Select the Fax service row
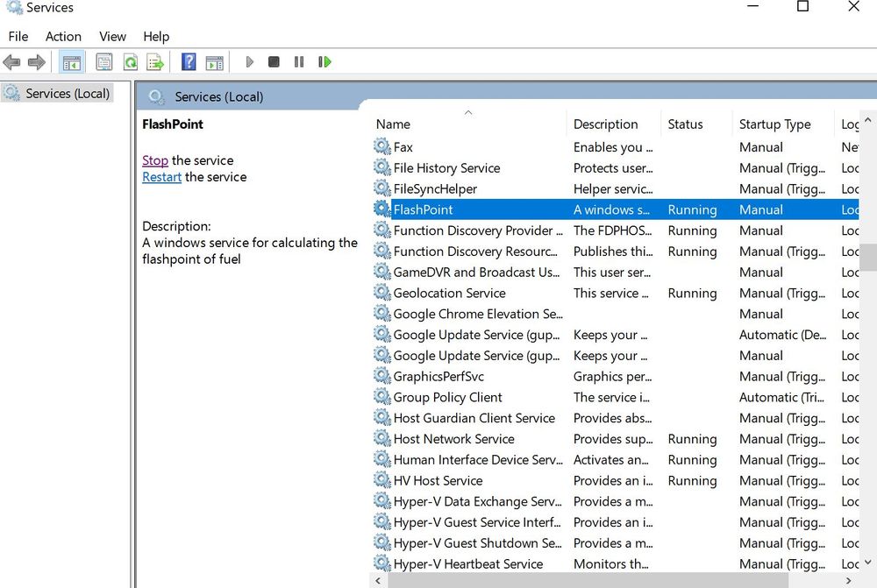The height and width of the screenshot is (588, 877). [x=403, y=146]
